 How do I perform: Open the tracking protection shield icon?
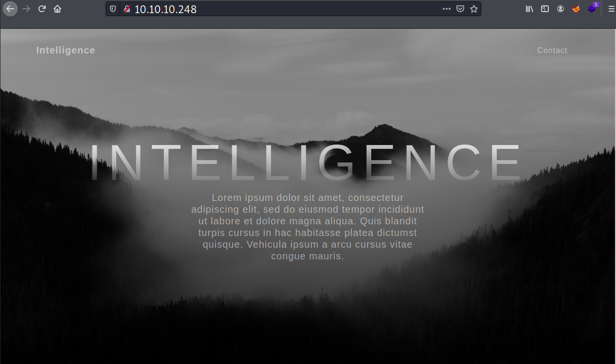[113, 9]
